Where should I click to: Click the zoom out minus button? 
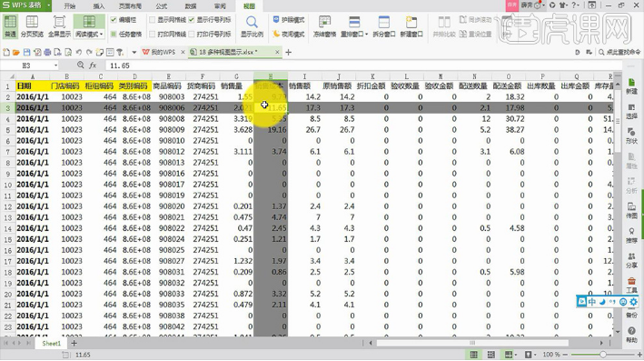(x=566, y=355)
